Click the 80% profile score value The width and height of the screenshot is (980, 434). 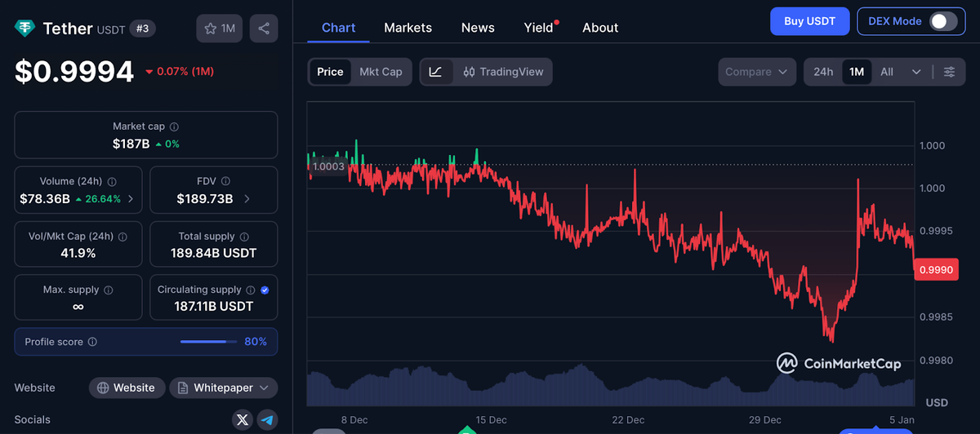pos(256,342)
